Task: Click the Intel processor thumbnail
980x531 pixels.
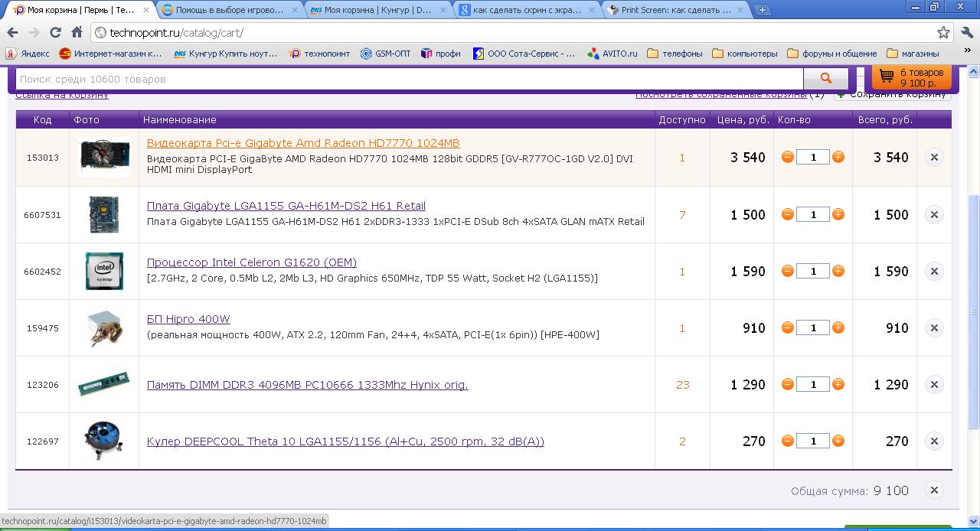Action: (104, 271)
